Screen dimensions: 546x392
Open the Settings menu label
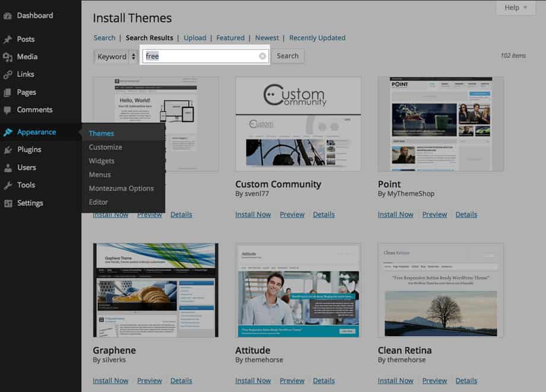point(30,203)
